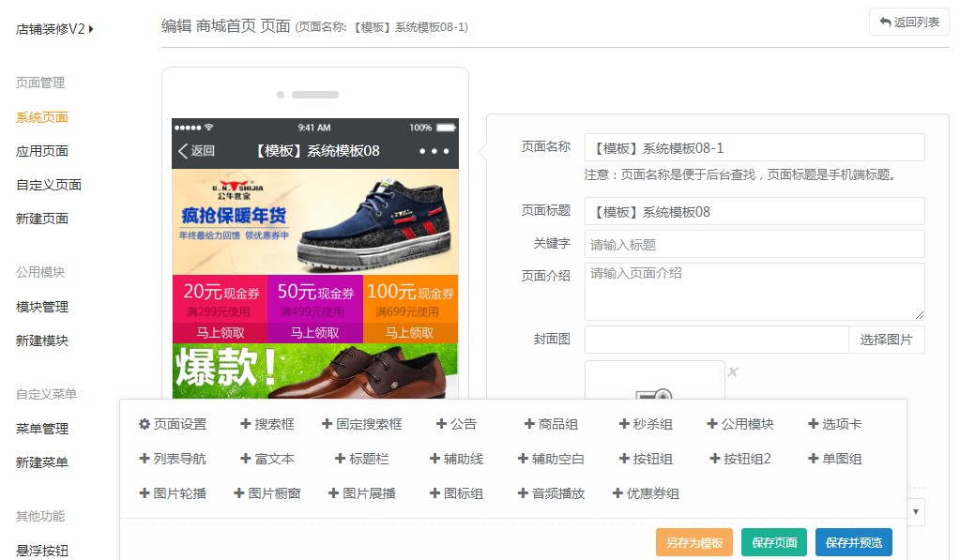This screenshot has height=560, width=960.
Task: Select the blue shoe banner in preview
Action: [x=315, y=221]
